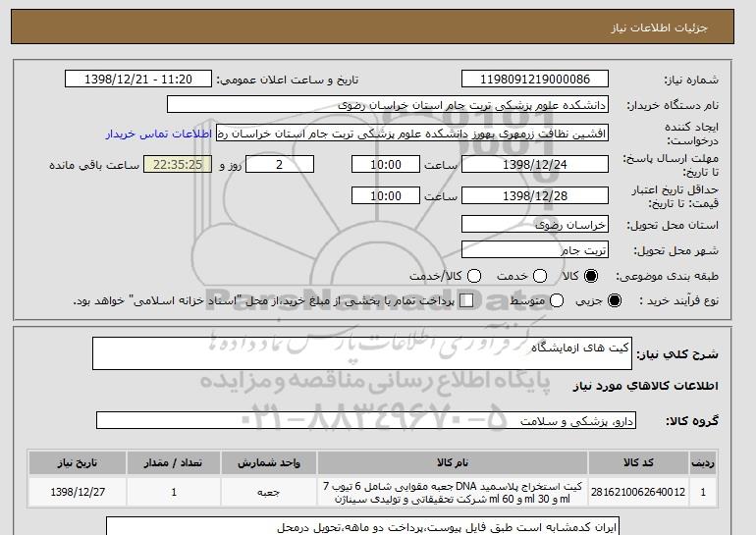Screen dimensions: 756x535
Task: Click the unit cell جعبه
Action: coord(269,492)
